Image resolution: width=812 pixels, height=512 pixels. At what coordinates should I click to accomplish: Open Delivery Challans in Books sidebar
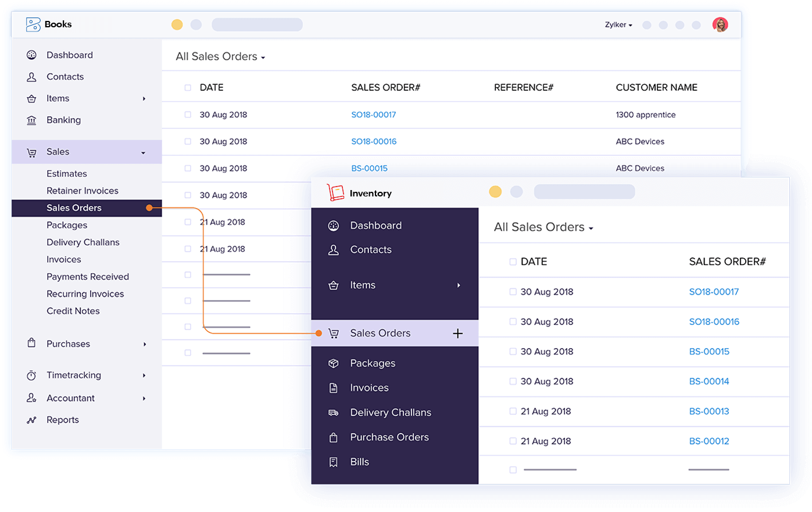(x=83, y=242)
